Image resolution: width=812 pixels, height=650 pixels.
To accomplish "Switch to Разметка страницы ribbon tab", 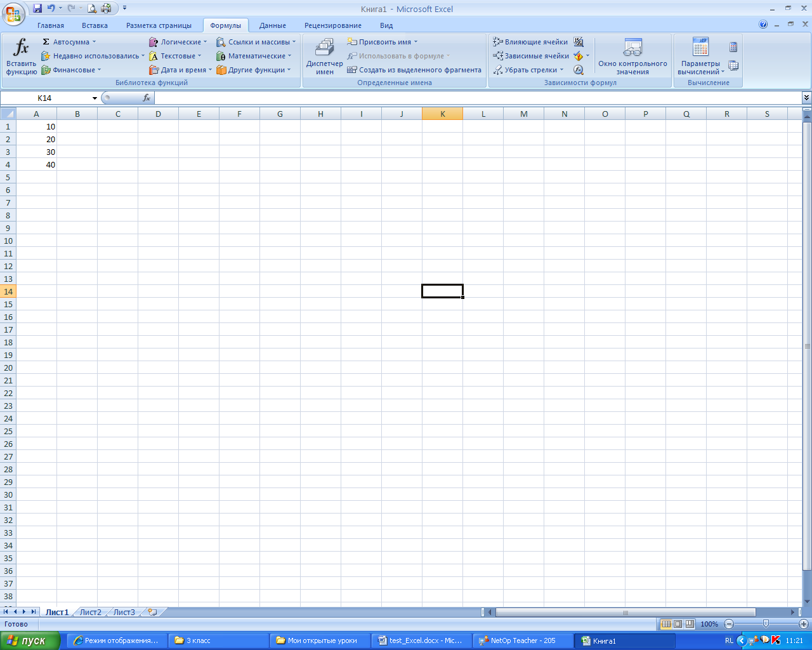I will [x=159, y=25].
